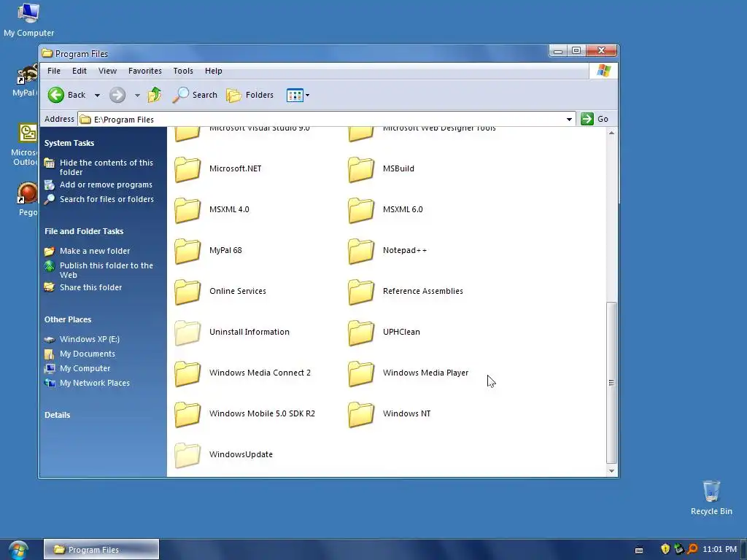The image size is (747, 560).
Task: Select the Microsoft.NET folder icon
Action: coord(187,169)
